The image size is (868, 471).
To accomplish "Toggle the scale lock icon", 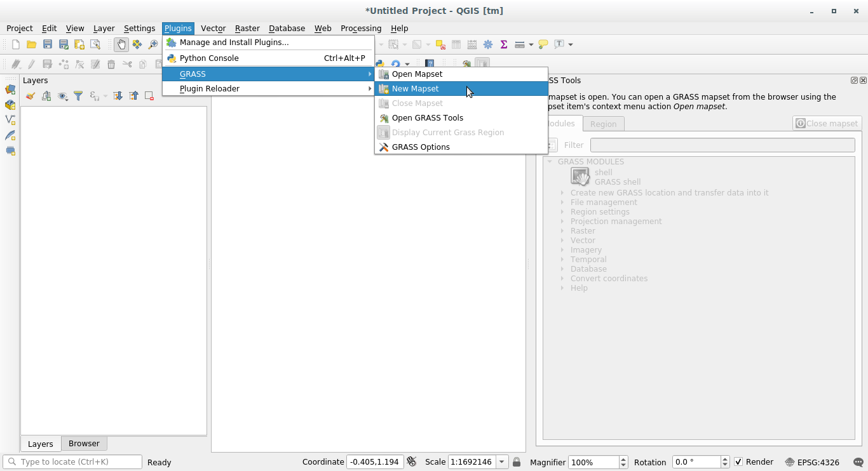I will 517,462.
